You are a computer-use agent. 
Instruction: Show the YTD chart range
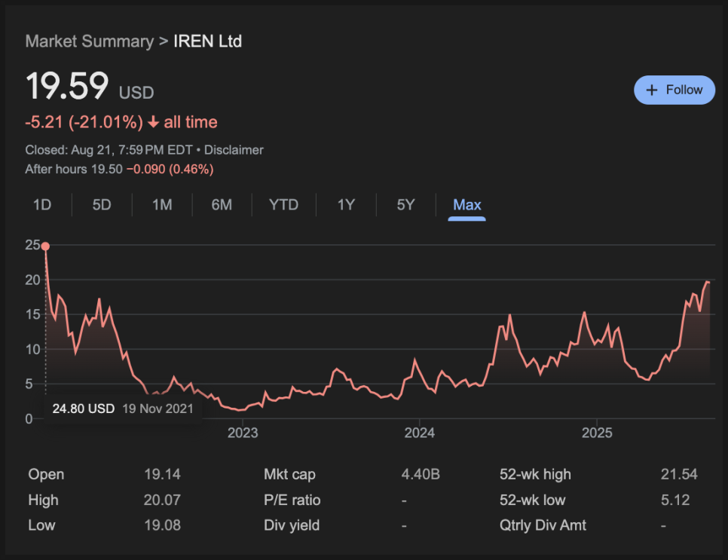click(283, 205)
